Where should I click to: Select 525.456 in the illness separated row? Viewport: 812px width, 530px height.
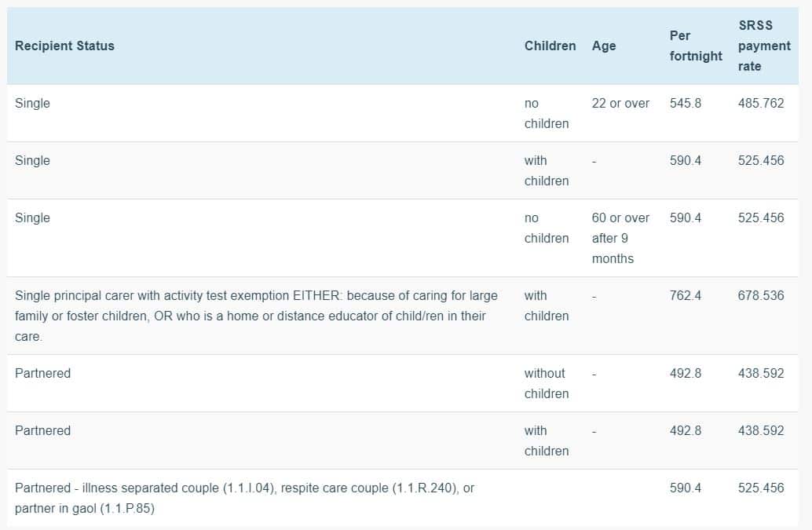coord(760,488)
